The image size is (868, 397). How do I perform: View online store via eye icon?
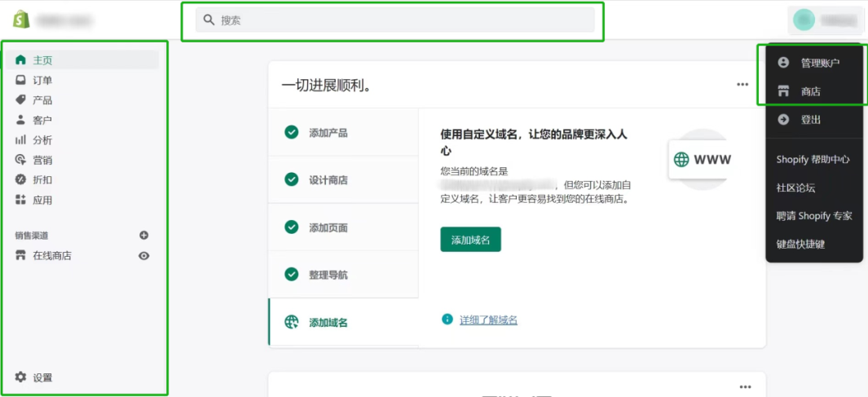[144, 256]
